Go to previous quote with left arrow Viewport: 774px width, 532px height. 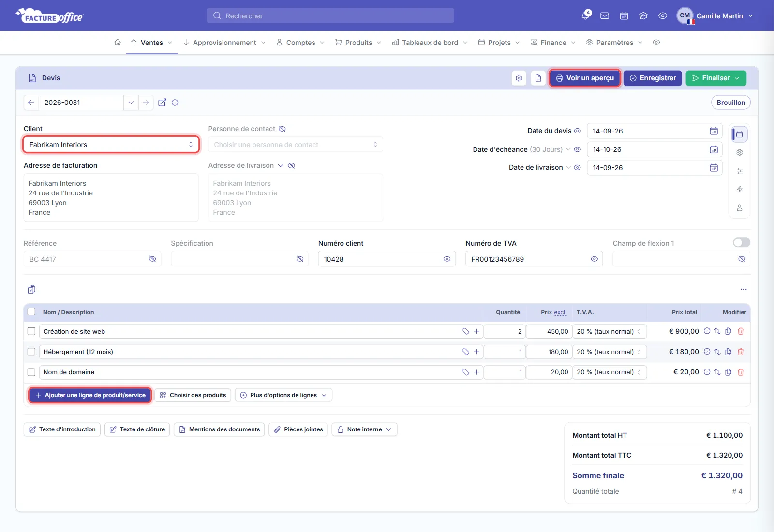click(x=31, y=103)
